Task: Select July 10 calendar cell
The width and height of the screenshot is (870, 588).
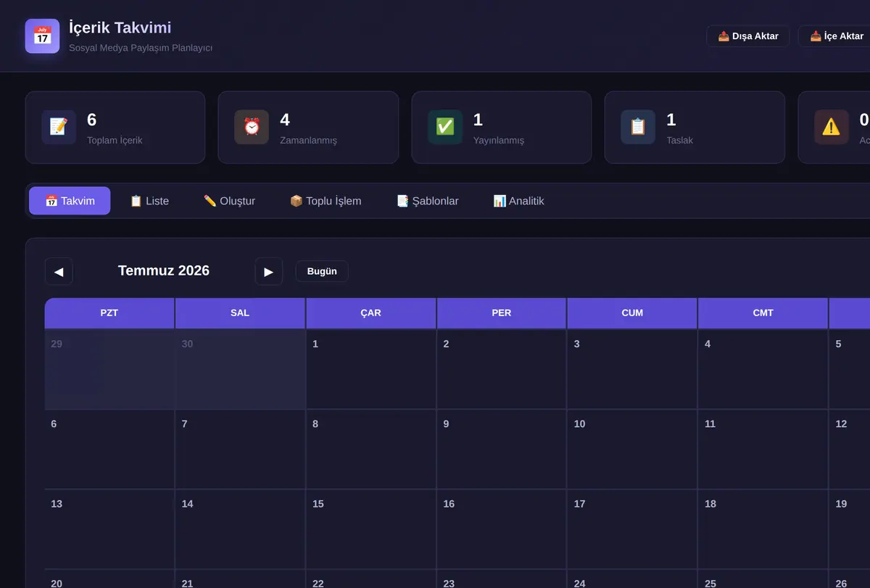Action: [x=632, y=450]
